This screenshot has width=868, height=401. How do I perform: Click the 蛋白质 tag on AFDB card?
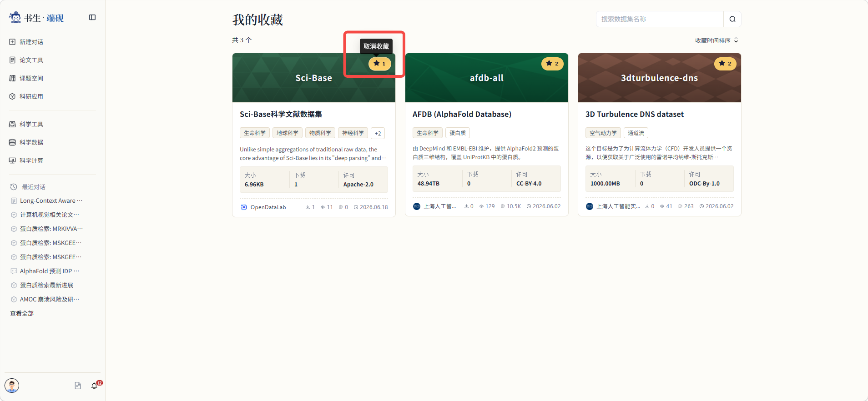click(458, 133)
